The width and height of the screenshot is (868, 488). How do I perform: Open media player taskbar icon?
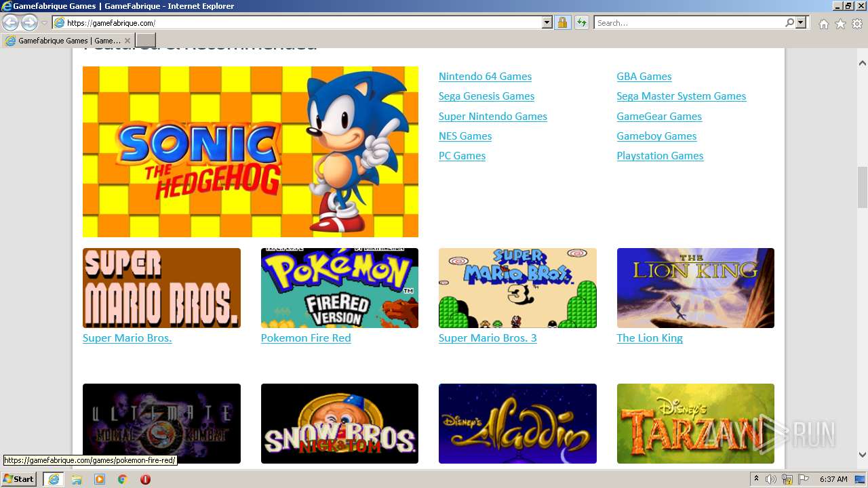(x=100, y=479)
